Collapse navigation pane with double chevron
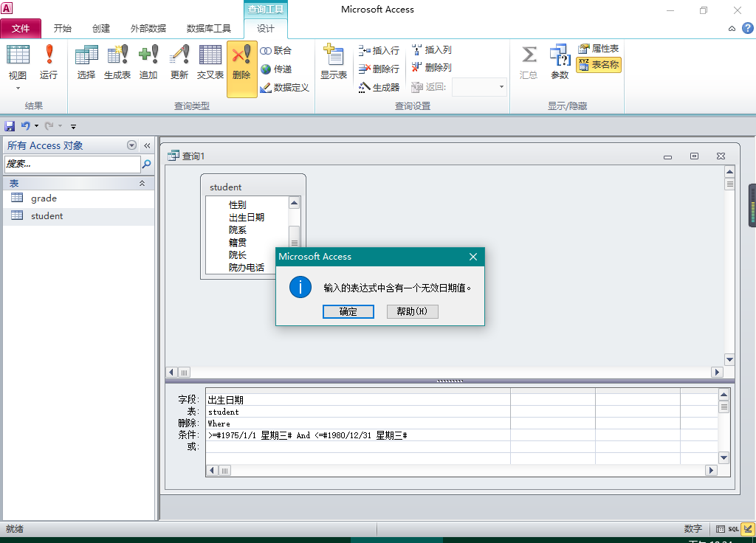The width and height of the screenshot is (756, 543). point(147,145)
